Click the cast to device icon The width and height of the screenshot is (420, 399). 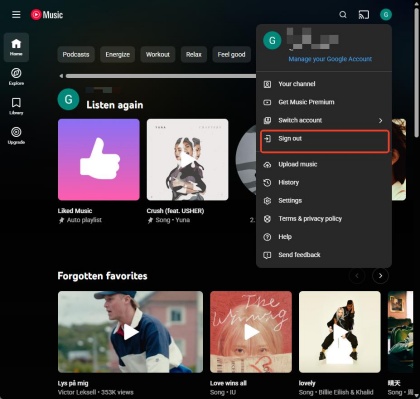(x=364, y=15)
